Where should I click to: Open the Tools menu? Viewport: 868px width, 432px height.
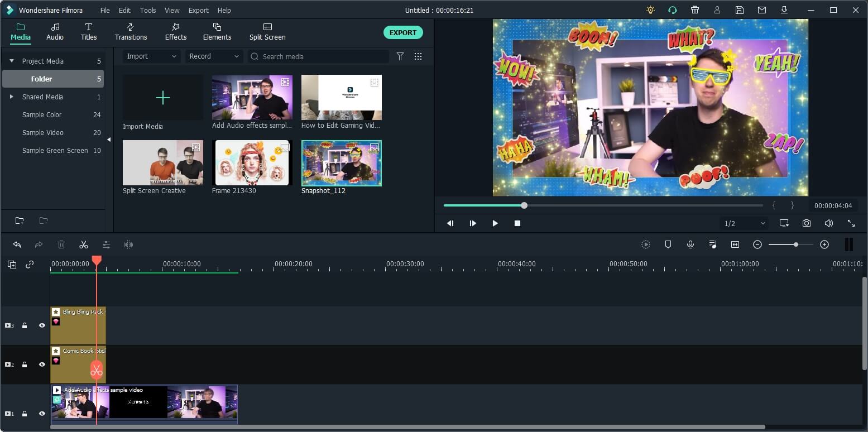point(148,10)
